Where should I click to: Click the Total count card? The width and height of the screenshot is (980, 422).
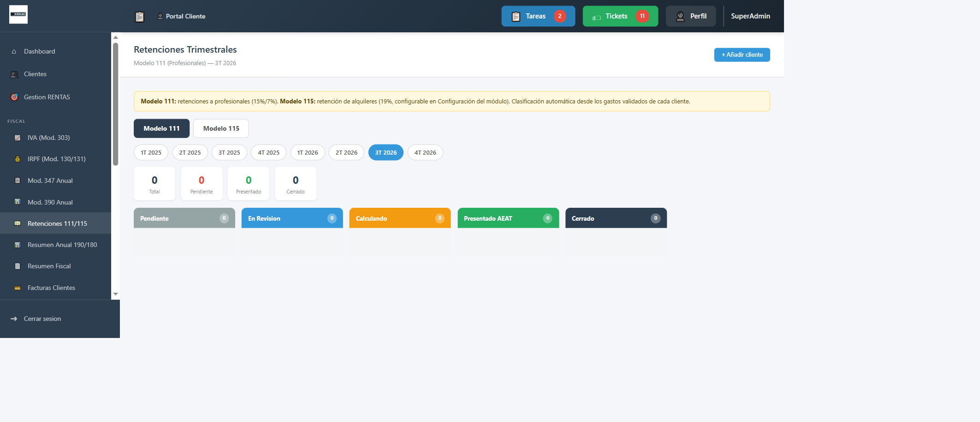(154, 184)
